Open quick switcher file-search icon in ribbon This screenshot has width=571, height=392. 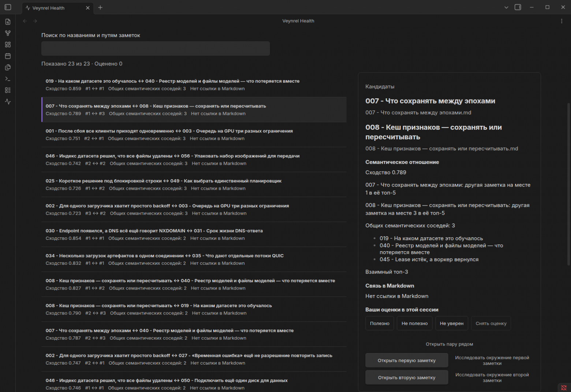tap(8, 22)
